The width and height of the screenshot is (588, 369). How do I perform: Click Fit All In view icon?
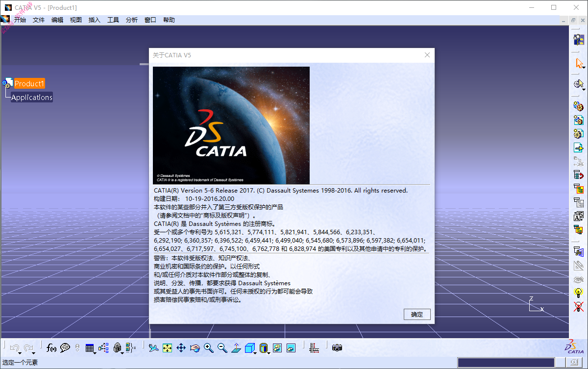point(168,348)
